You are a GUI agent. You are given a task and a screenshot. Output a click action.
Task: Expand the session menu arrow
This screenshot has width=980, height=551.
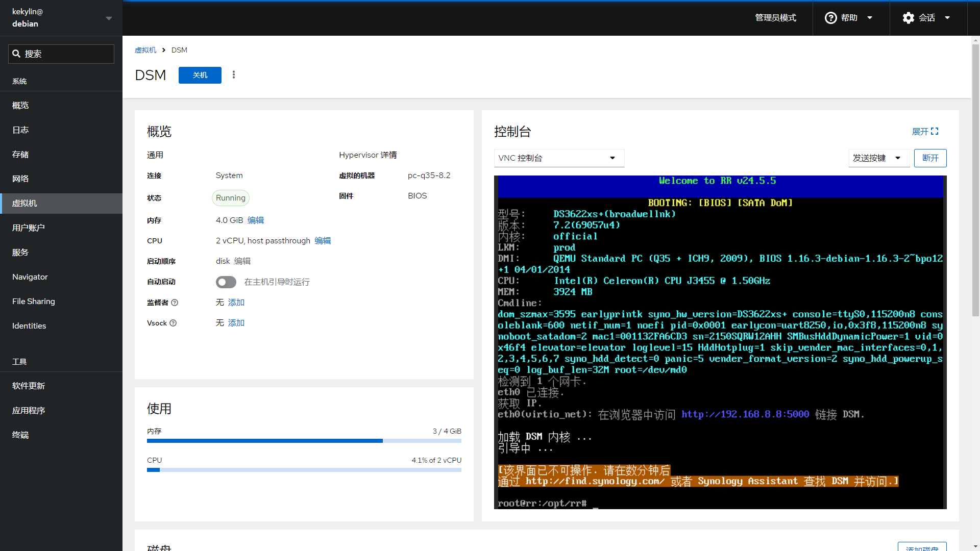click(x=947, y=18)
